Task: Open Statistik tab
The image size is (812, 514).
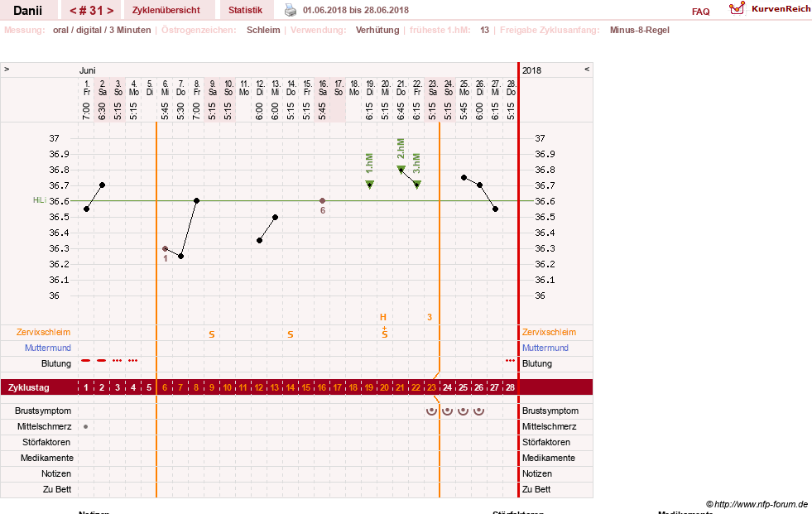Action: [x=246, y=10]
